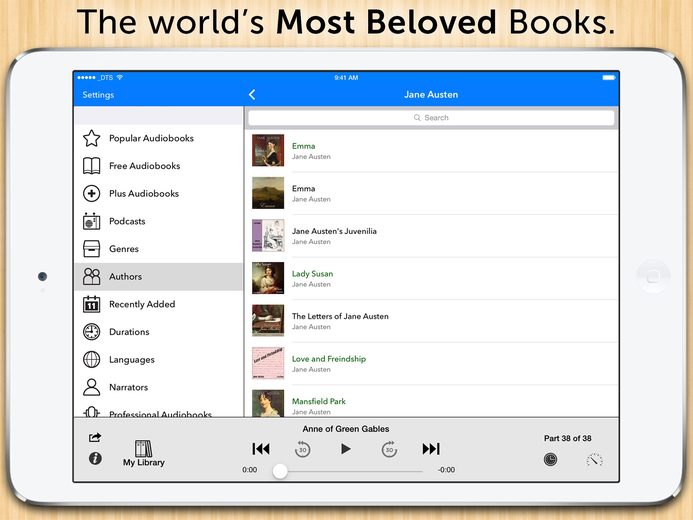
Task: Select the Authors people icon
Action: (x=91, y=277)
